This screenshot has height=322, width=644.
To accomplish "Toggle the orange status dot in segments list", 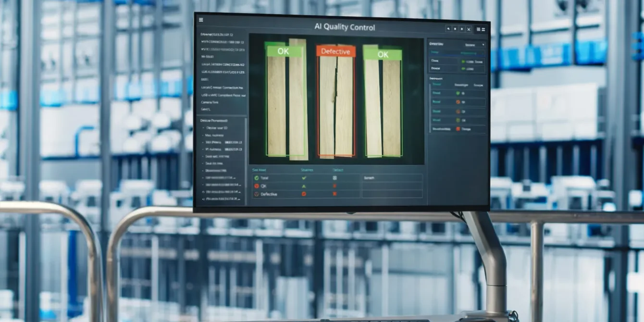I will (458, 101).
